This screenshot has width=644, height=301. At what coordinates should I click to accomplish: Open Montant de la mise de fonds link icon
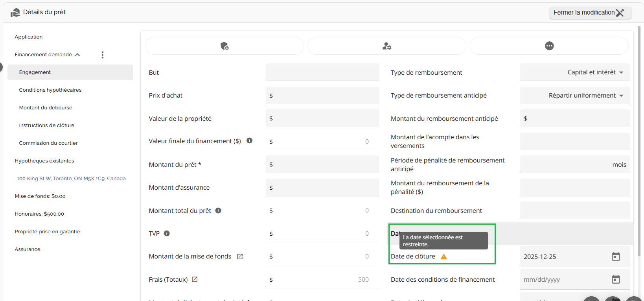pyautogui.click(x=240, y=257)
